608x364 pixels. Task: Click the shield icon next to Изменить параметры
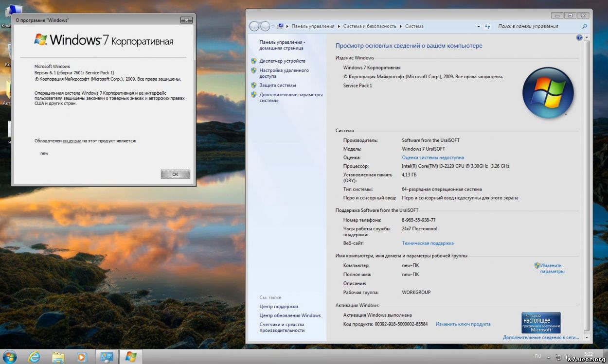pyautogui.click(x=537, y=265)
